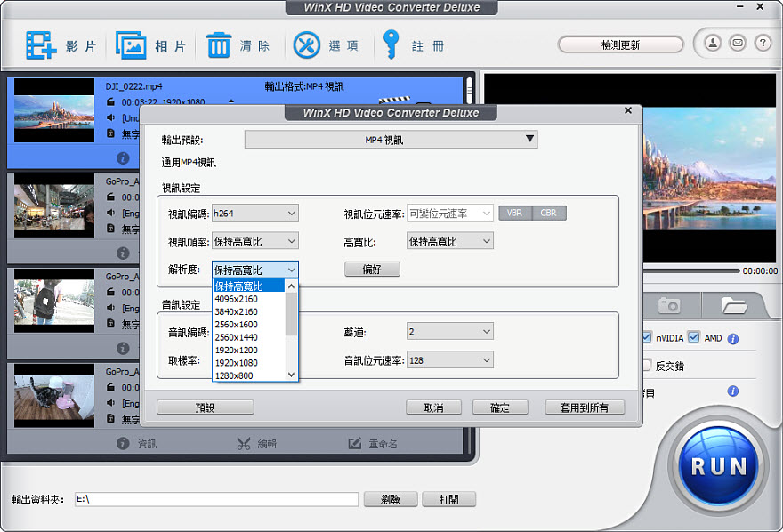
Task: Click the snapshot camera icon
Action: click(x=670, y=305)
